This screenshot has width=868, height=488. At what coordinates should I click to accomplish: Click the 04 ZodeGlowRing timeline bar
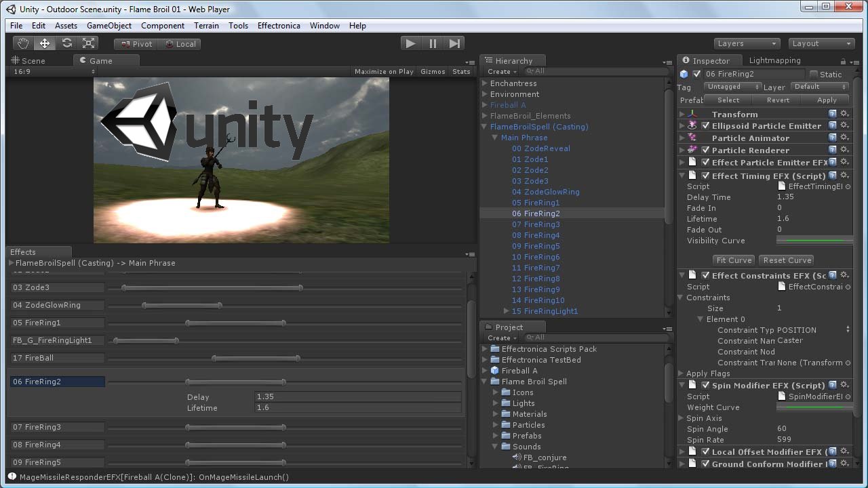tap(182, 306)
